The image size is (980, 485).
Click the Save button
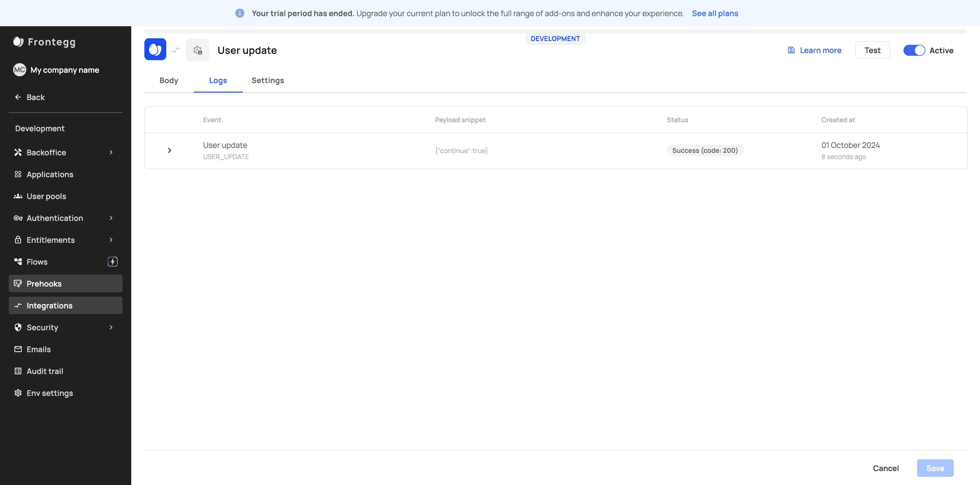[x=935, y=468]
